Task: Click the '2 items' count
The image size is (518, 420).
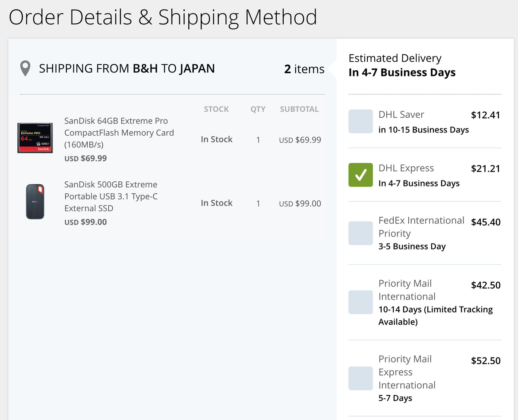Action: [304, 69]
